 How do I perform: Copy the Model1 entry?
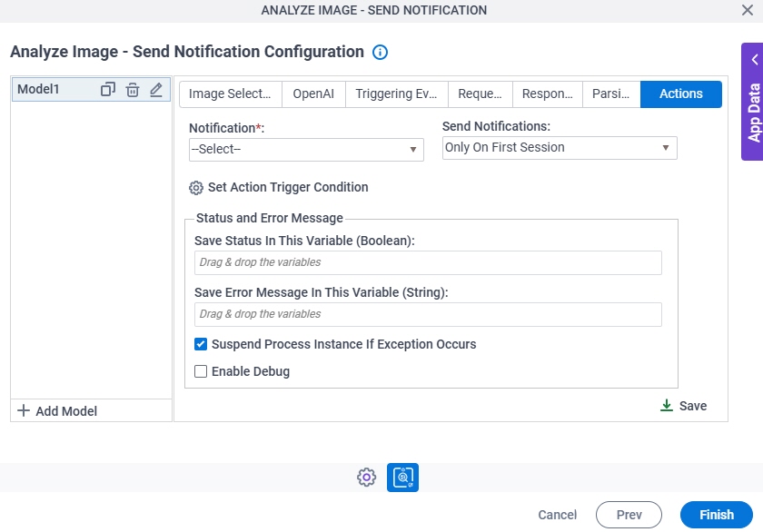click(x=107, y=90)
